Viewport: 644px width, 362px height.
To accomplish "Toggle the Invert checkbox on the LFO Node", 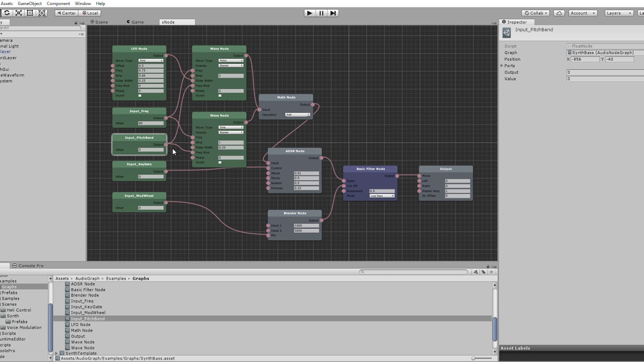I will pos(139,96).
